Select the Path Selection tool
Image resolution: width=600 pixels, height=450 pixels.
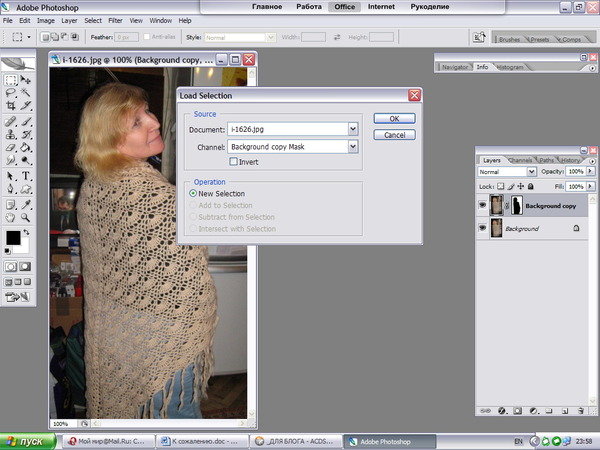click(x=10, y=176)
